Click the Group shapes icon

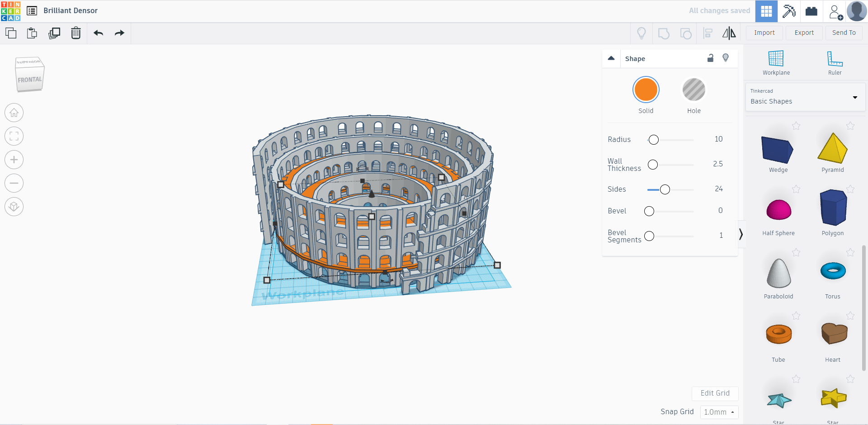pyautogui.click(x=664, y=33)
